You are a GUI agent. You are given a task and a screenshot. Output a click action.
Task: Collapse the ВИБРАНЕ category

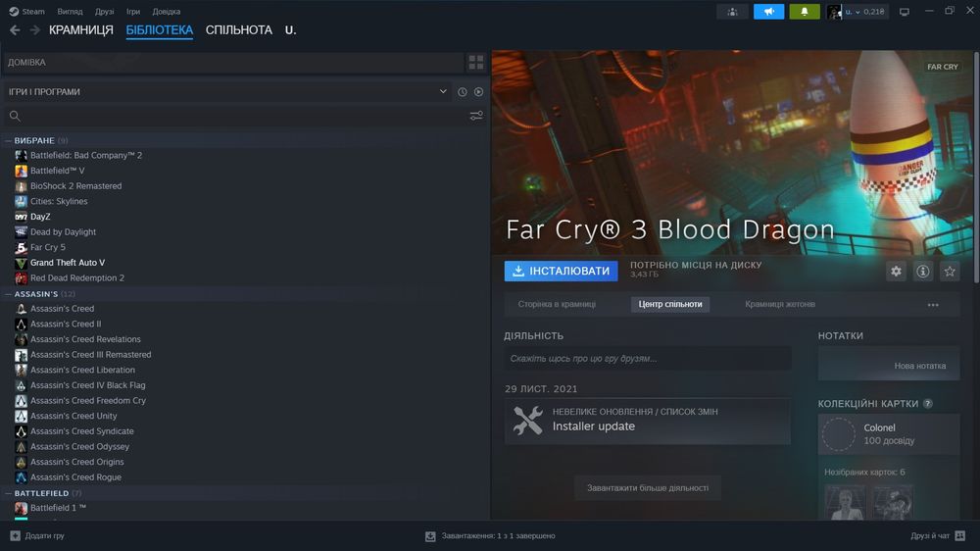click(8, 141)
